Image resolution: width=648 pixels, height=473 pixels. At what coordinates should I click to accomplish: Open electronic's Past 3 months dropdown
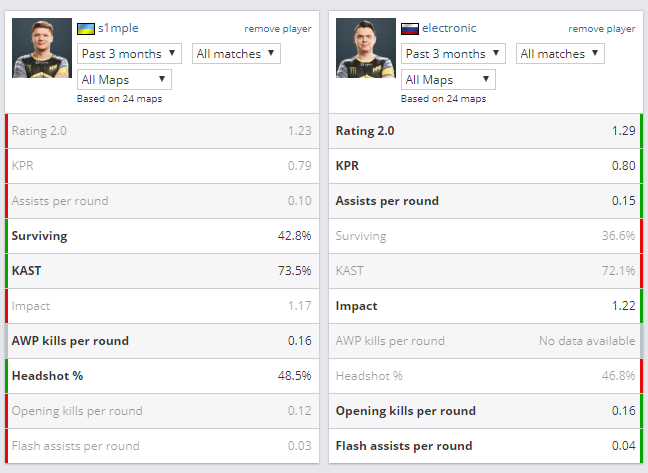(453, 53)
